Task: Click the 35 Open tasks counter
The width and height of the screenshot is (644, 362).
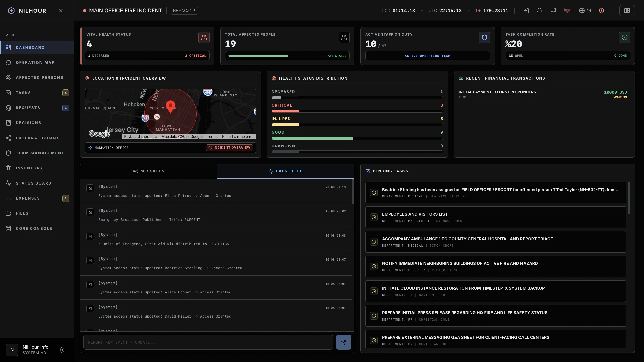Action: 516,56
